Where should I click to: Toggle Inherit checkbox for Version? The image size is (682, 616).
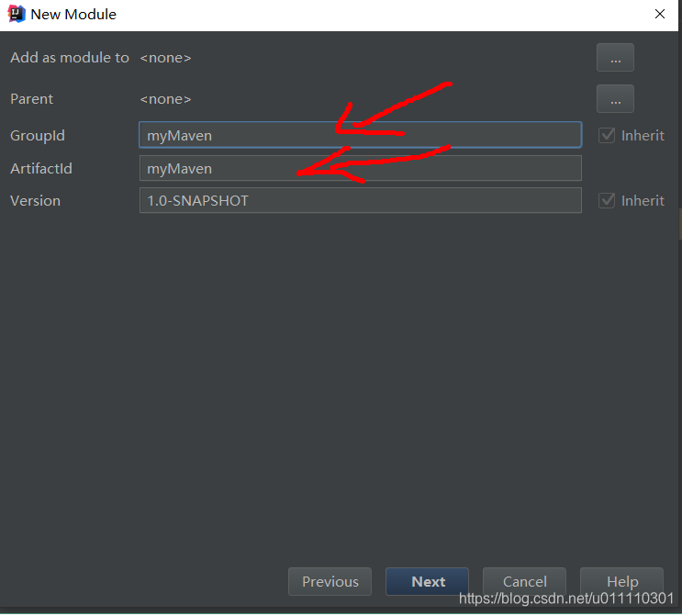click(607, 200)
